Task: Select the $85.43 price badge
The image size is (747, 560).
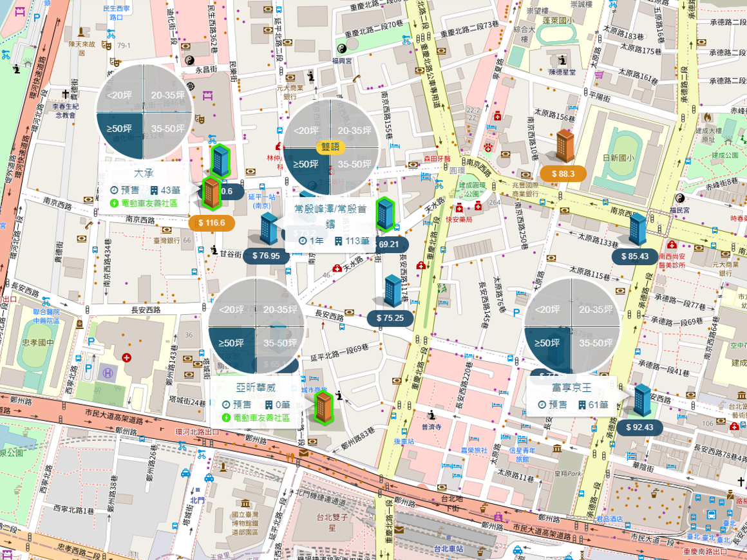Action: (x=635, y=256)
